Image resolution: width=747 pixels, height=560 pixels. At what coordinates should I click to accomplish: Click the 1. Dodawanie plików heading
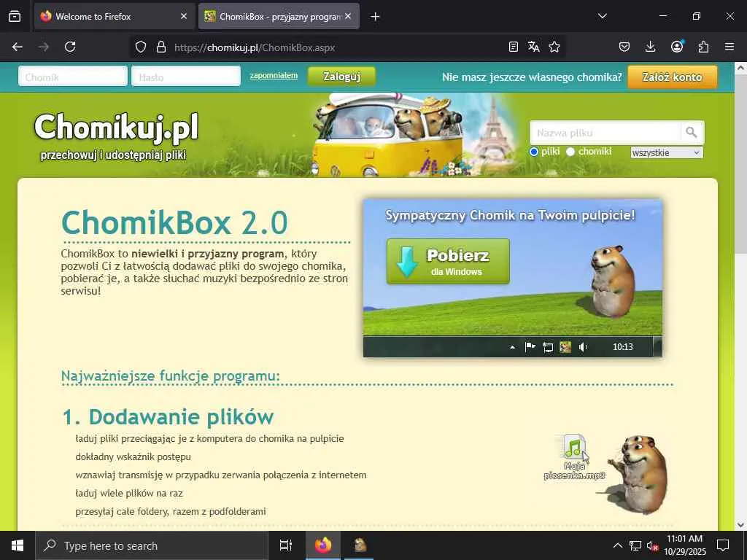coord(169,416)
